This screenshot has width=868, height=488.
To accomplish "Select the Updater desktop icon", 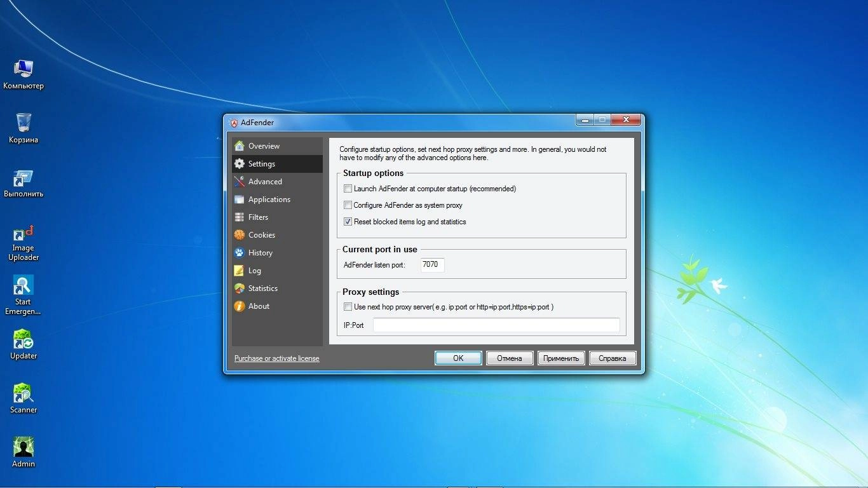I will 24,345.
